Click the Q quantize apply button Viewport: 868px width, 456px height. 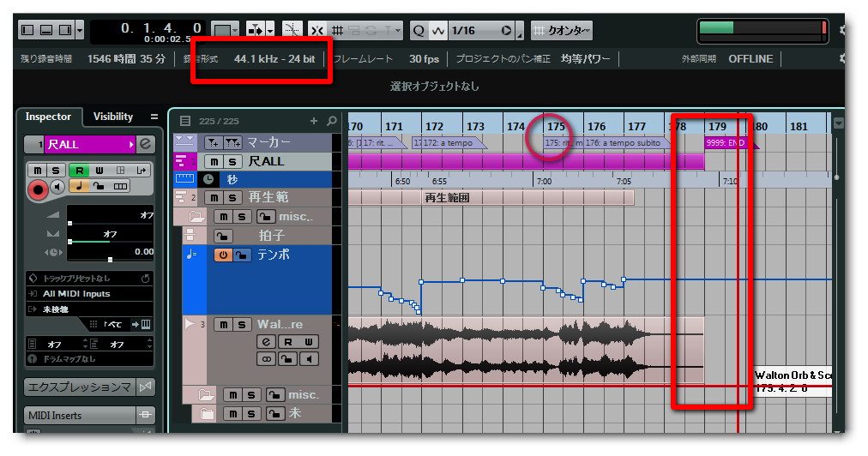tap(419, 31)
